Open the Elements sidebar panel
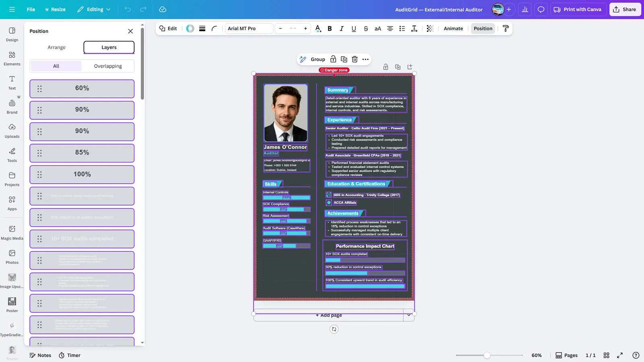The height and width of the screenshot is (362, 644). 12,58
